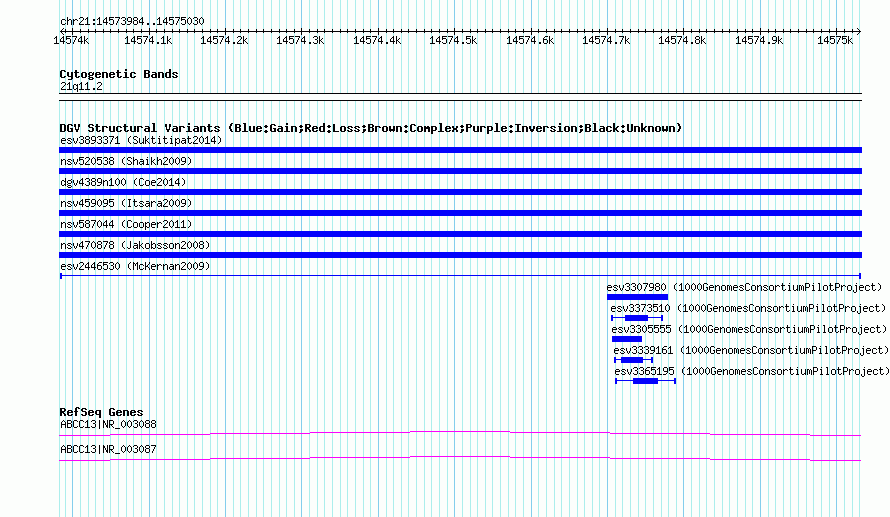Click the 14574k ruler tick label
The width and height of the screenshot is (890, 517).
(x=71, y=40)
